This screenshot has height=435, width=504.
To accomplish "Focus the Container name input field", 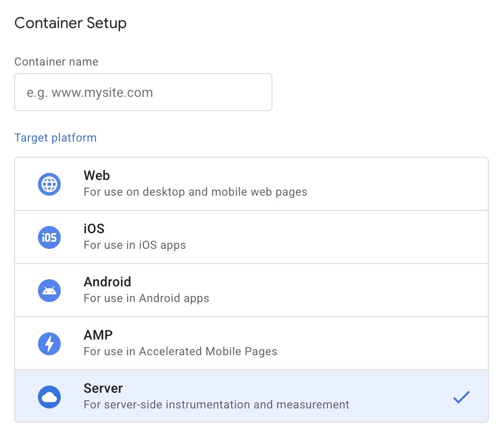I will click(x=143, y=92).
